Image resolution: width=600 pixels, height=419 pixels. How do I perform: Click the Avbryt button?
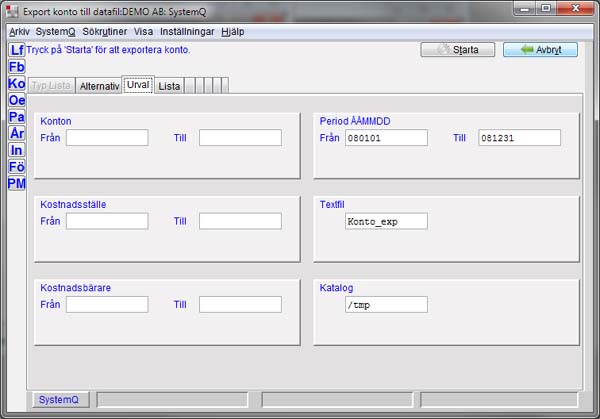coord(540,50)
